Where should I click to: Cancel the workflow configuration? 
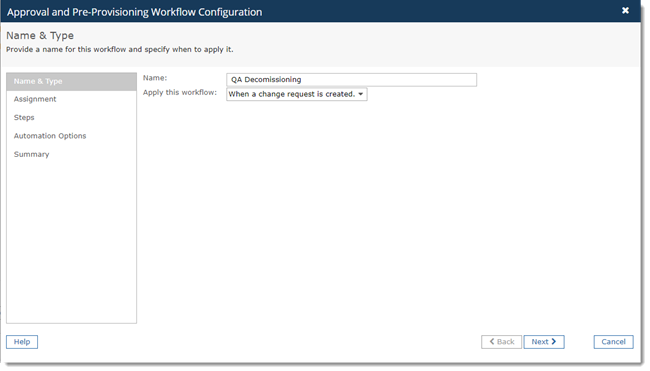pyautogui.click(x=614, y=342)
